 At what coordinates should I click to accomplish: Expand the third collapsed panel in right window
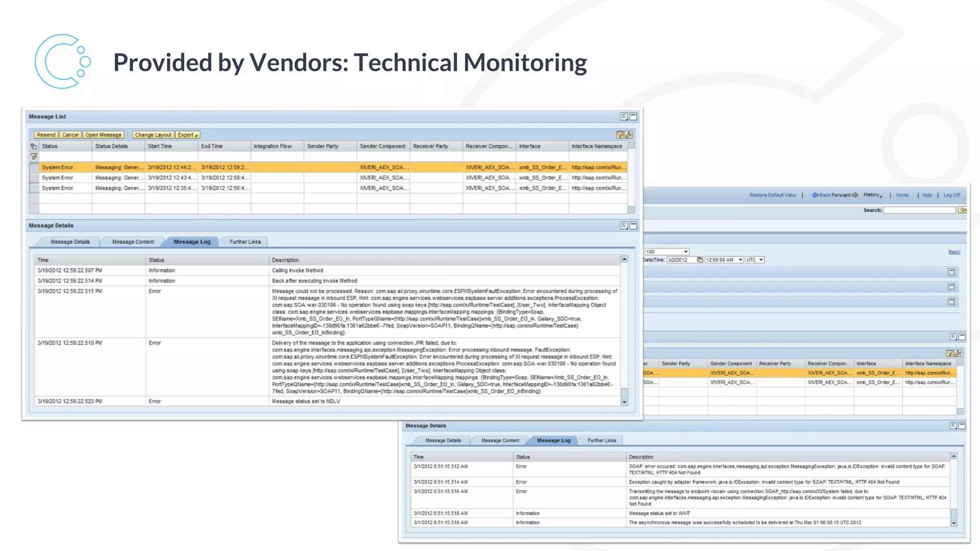point(951,301)
